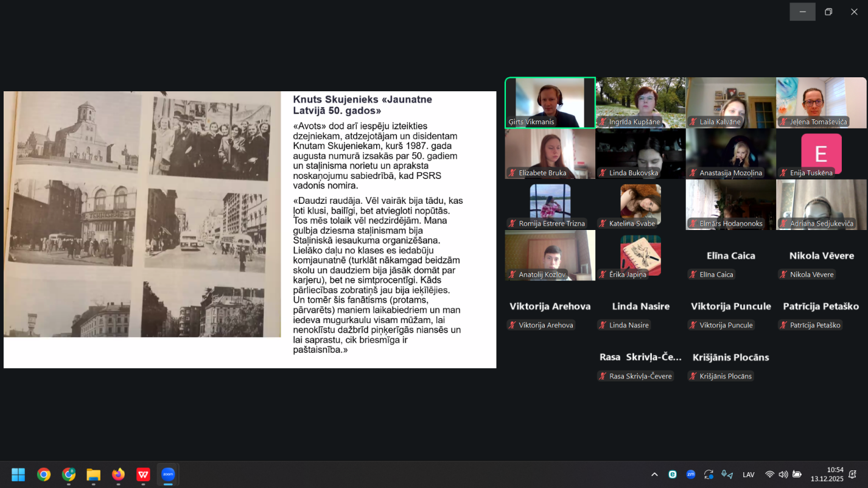This screenshot has height=488, width=868.
Task: Open the volume control in system tray
Action: (783, 475)
